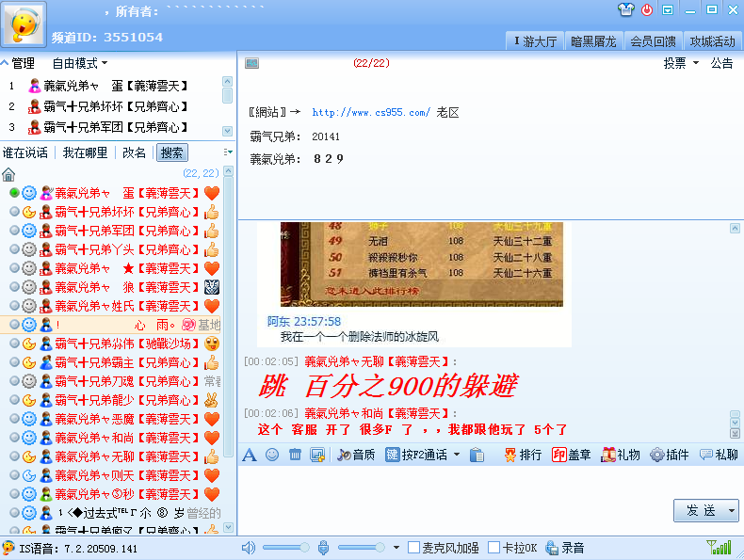Open the 自由模式 mode dropdown
The image size is (744, 560).
coord(80,63)
